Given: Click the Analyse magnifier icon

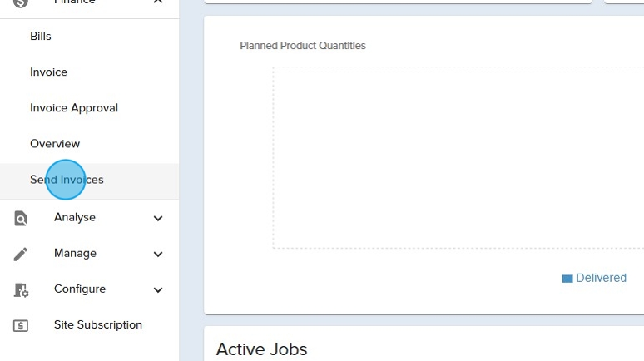Looking at the screenshot, I should click(x=21, y=219).
